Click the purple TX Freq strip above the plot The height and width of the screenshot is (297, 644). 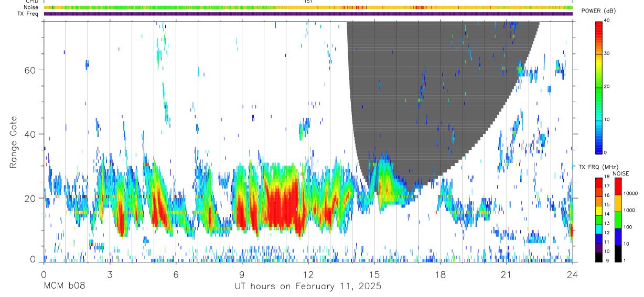[x=308, y=14]
